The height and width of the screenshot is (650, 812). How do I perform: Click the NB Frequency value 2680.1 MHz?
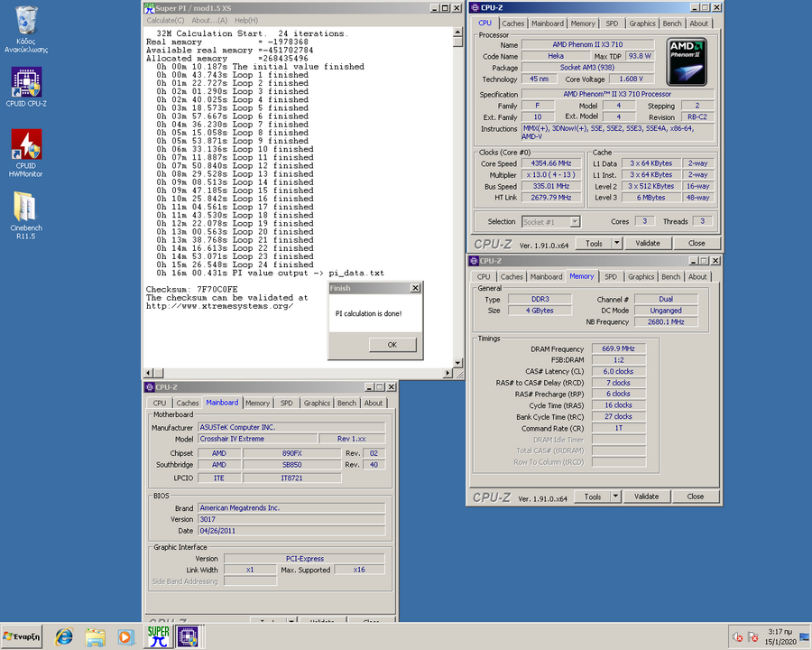point(666,322)
